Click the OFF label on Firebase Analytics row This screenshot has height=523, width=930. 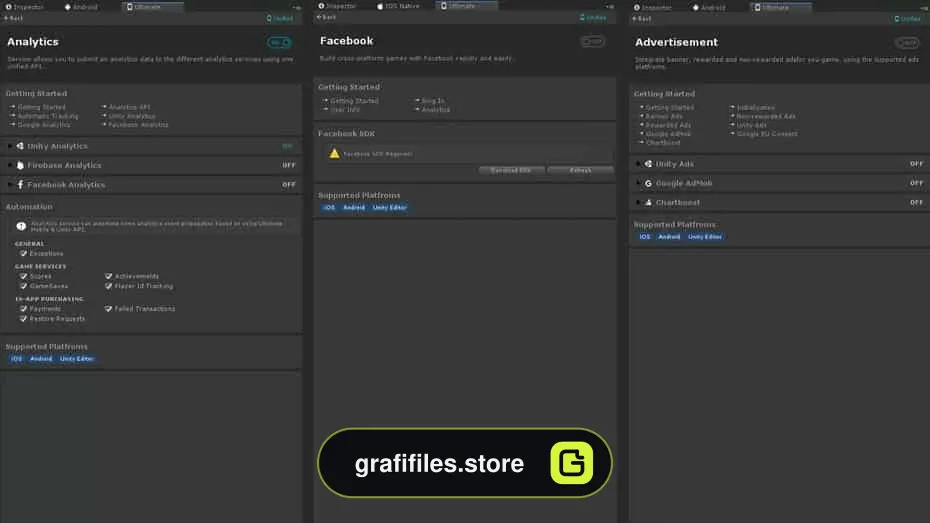click(288, 165)
